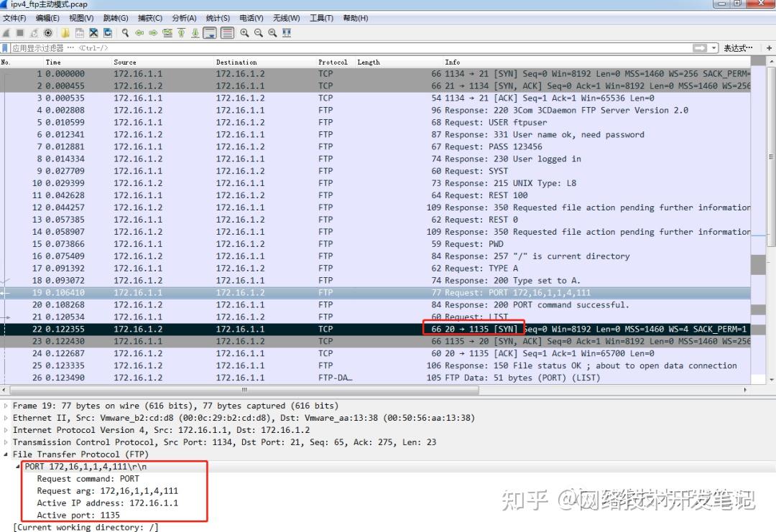776x532 pixels.
Task: Select the Start Capture shark fin icon
Action: coord(6,32)
